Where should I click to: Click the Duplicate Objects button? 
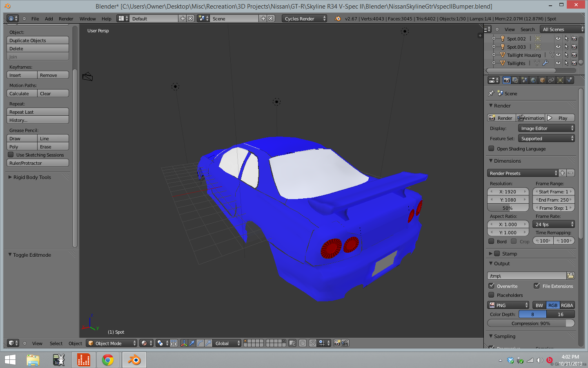(38, 40)
